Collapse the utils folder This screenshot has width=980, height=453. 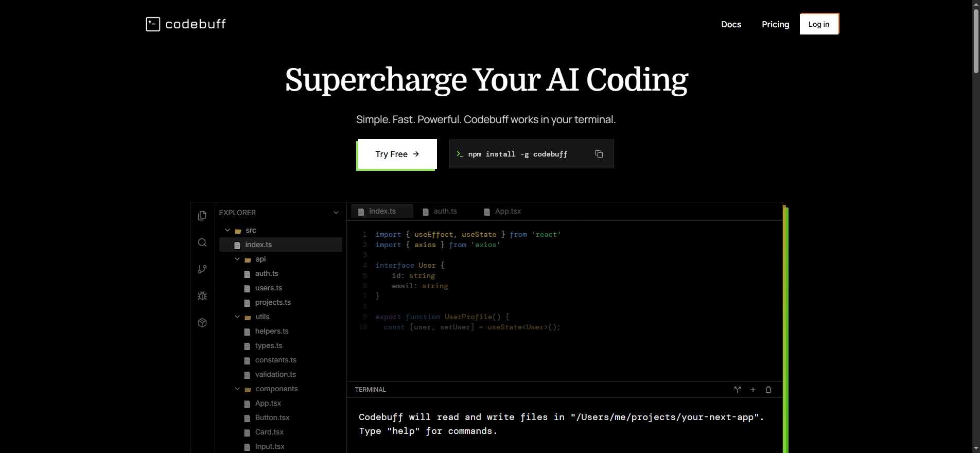click(237, 317)
